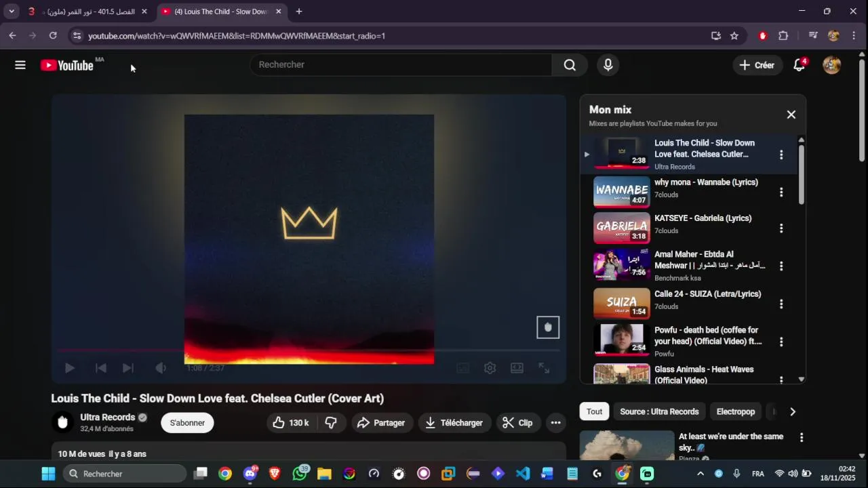
Task: Like the video (130 k)
Action: 290,423
